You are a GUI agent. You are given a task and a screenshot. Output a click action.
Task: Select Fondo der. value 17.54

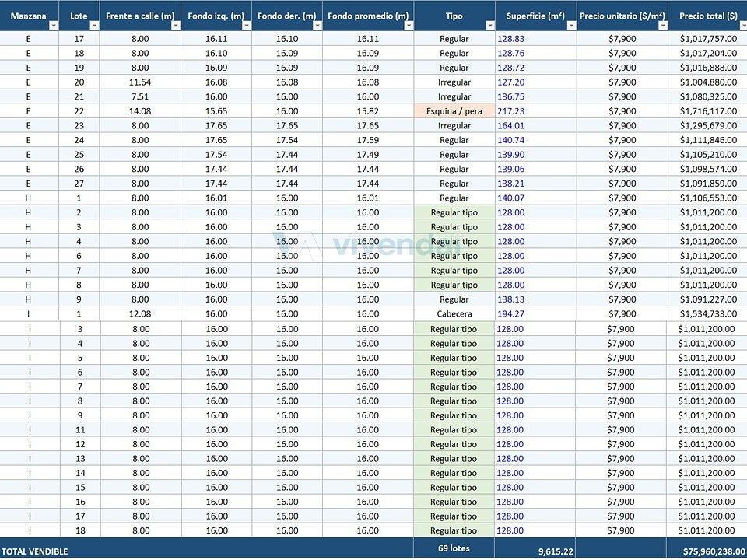tap(287, 141)
